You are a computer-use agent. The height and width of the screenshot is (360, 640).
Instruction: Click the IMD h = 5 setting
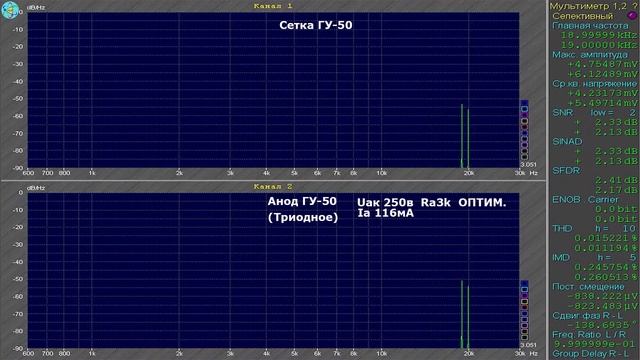pyautogui.click(x=594, y=258)
